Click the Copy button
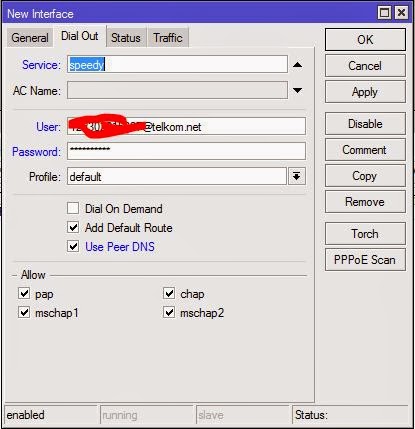 pyautogui.click(x=365, y=176)
